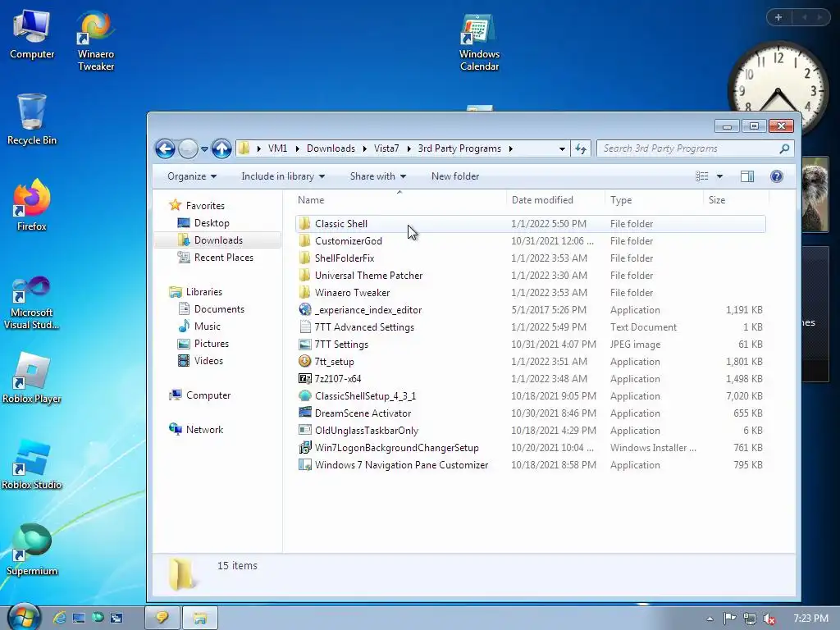Sort by Size column header
The height and width of the screenshot is (630, 840).
click(x=736, y=200)
